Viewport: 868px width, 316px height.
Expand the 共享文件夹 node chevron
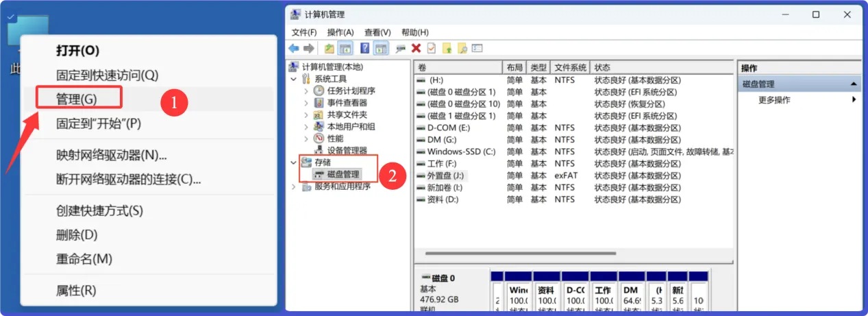point(306,114)
